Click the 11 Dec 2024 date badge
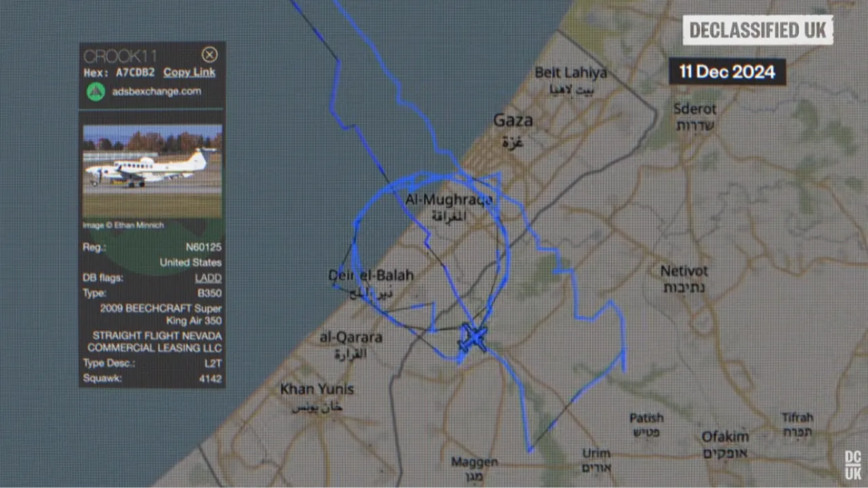The width and height of the screenshot is (868, 488). [x=728, y=72]
